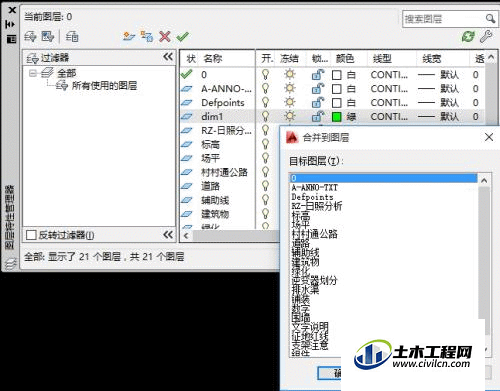The height and width of the screenshot is (391, 500).
Task: Select layer row 标高
Action: coord(210,144)
